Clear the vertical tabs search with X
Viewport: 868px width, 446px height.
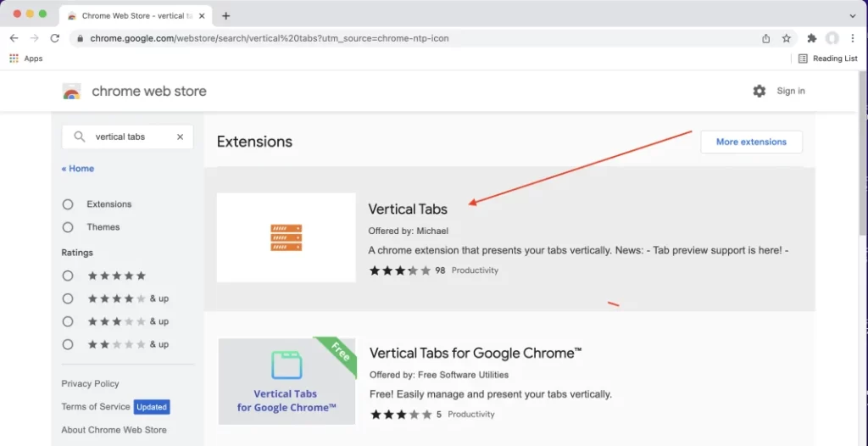[180, 137]
